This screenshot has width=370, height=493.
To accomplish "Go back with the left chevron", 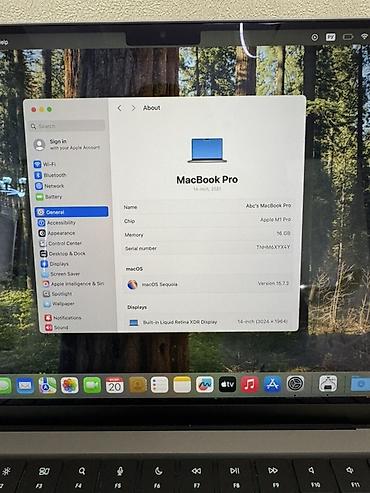I will [x=120, y=108].
